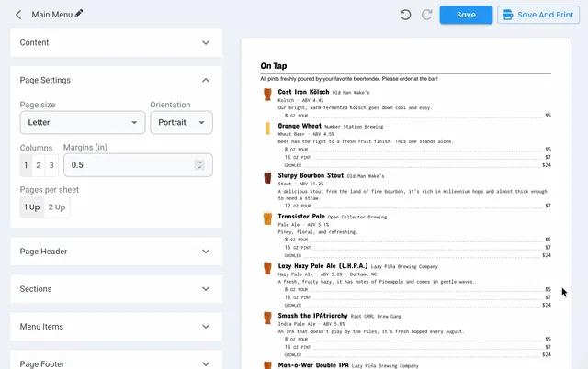Screen dimensions: 588x369
Task: Click the Orange Wheat beer glass icon
Action: coord(267,129)
